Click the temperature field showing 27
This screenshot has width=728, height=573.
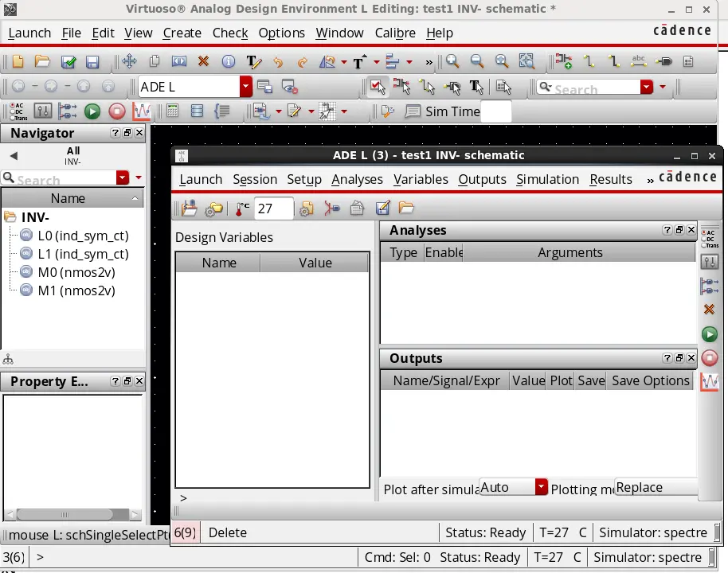tap(273, 209)
